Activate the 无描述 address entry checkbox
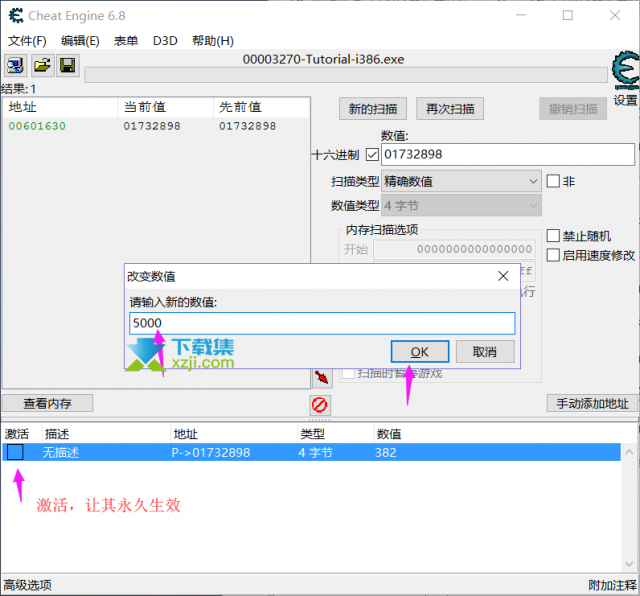Image resolution: width=640 pixels, height=596 pixels. [x=16, y=452]
